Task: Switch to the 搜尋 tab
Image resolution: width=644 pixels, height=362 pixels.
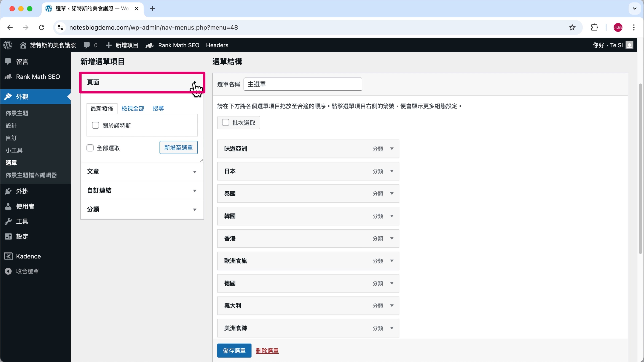Action: click(158, 108)
